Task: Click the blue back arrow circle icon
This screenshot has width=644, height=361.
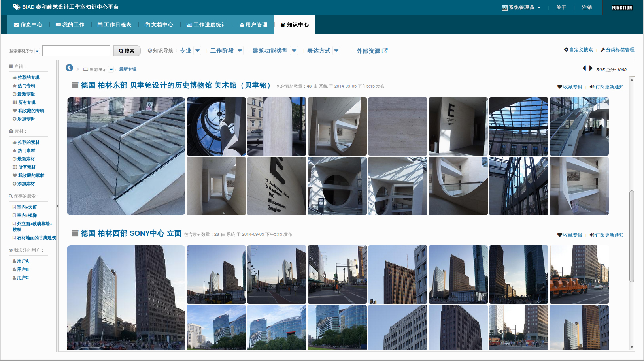Action: coord(69,68)
